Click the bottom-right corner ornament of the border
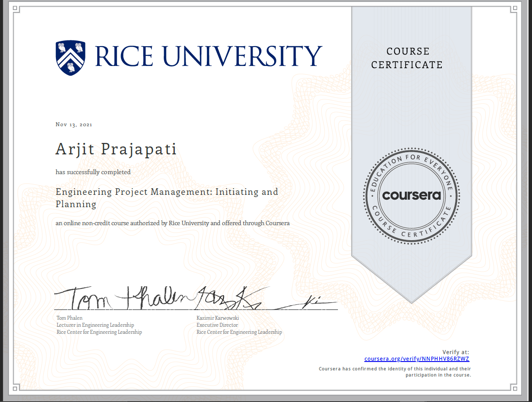Viewport: 532px width, 402px height. tap(513, 388)
